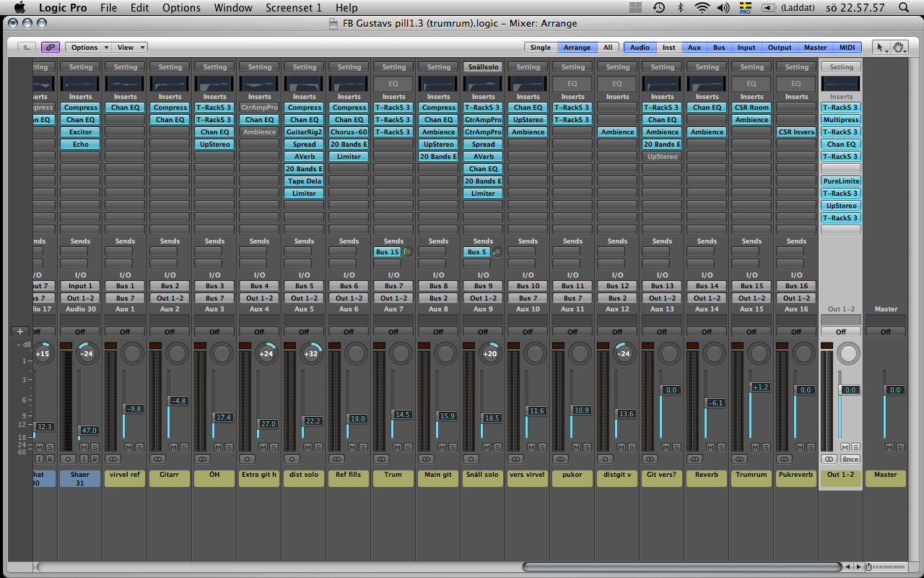924x578 pixels.
Task: Toggle mono format icon on Snäll solo strip
Action: click(x=471, y=459)
